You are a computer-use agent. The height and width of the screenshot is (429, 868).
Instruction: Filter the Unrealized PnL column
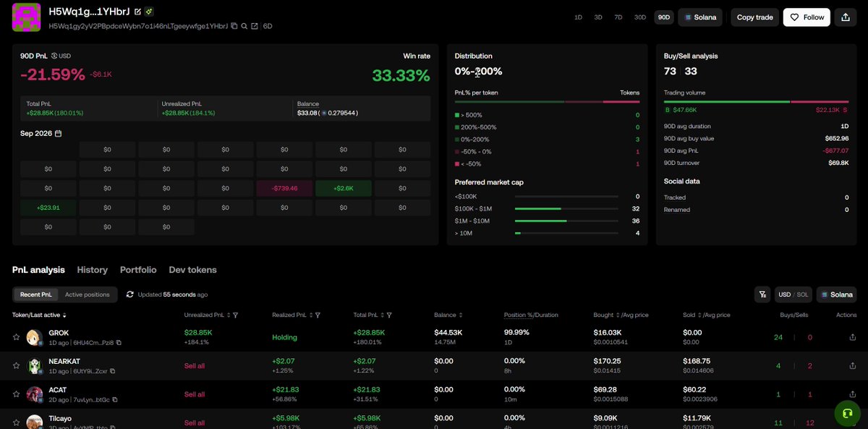tap(236, 315)
